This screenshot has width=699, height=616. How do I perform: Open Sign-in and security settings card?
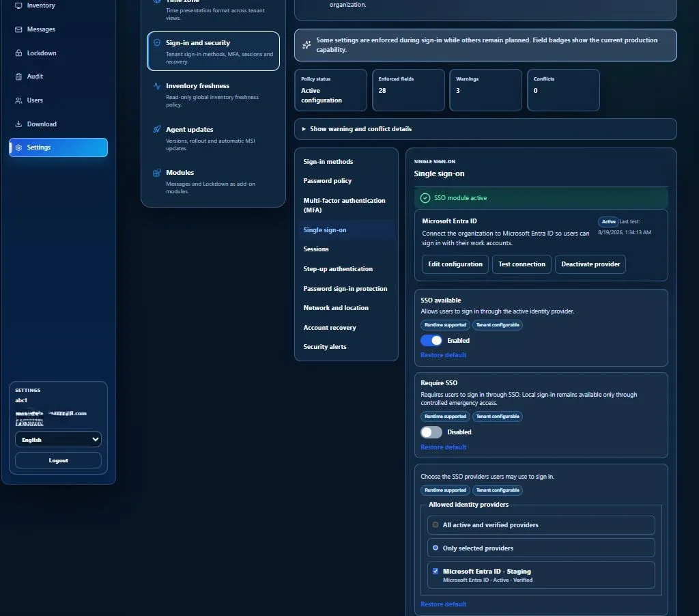point(213,51)
